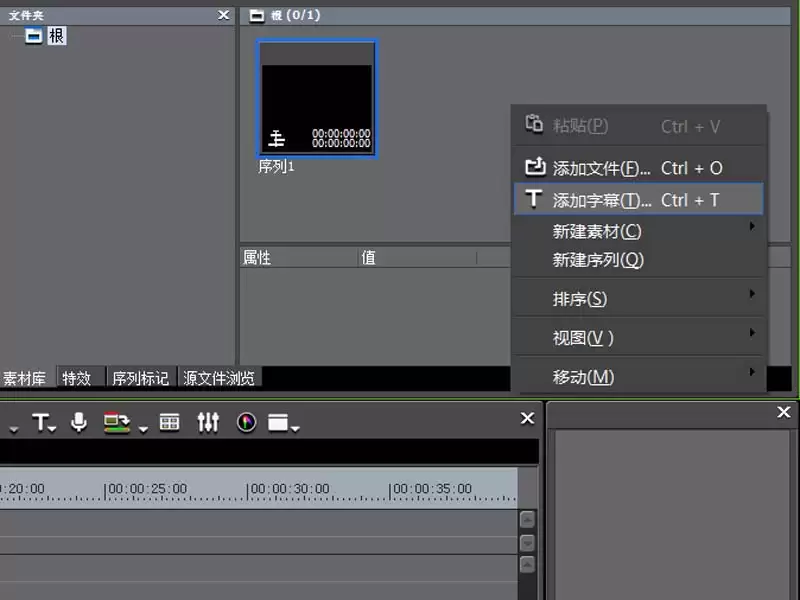Click the microphone voice-over icon
The height and width of the screenshot is (600, 800).
click(79, 422)
